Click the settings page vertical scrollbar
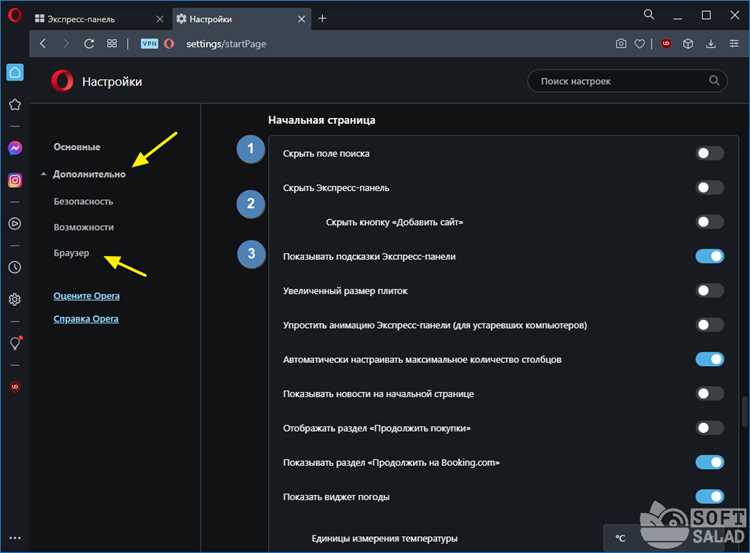Image resolution: width=750 pixels, height=553 pixels. coord(745,411)
